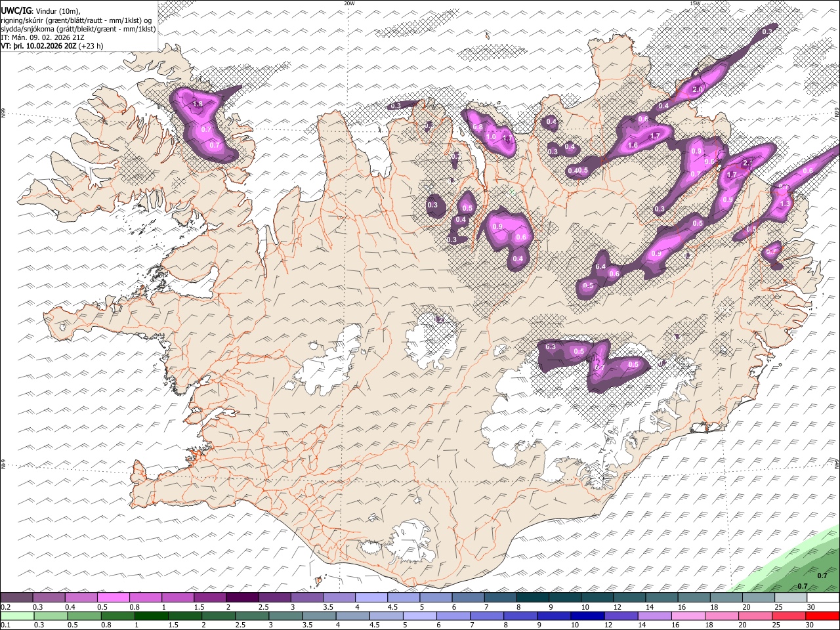
Task: Select bottom legend swatch between 10 and 12
Action: pyautogui.click(x=588, y=616)
